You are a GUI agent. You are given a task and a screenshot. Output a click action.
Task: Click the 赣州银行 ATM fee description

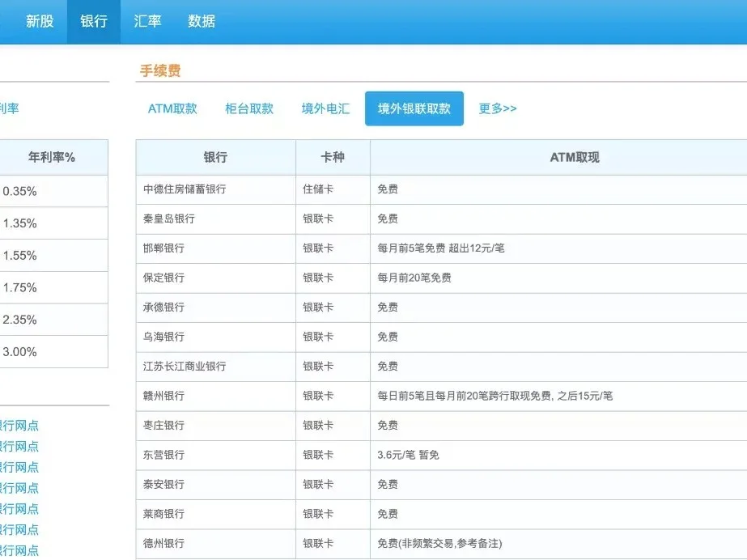(x=495, y=396)
